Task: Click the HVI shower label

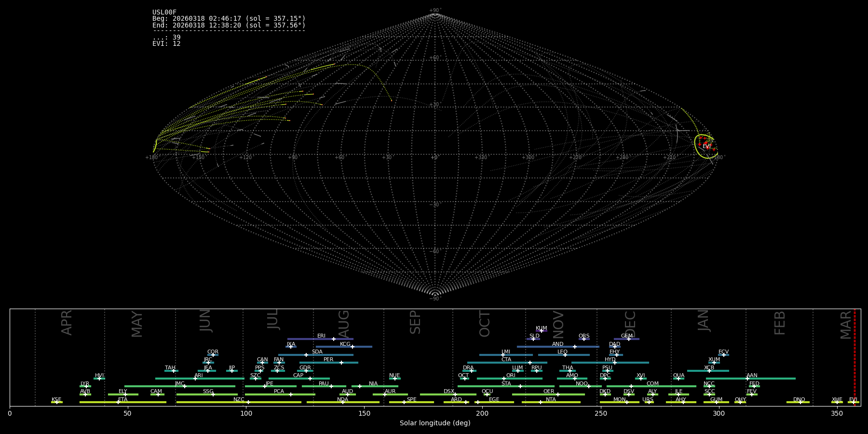Action: coord(99,376)
